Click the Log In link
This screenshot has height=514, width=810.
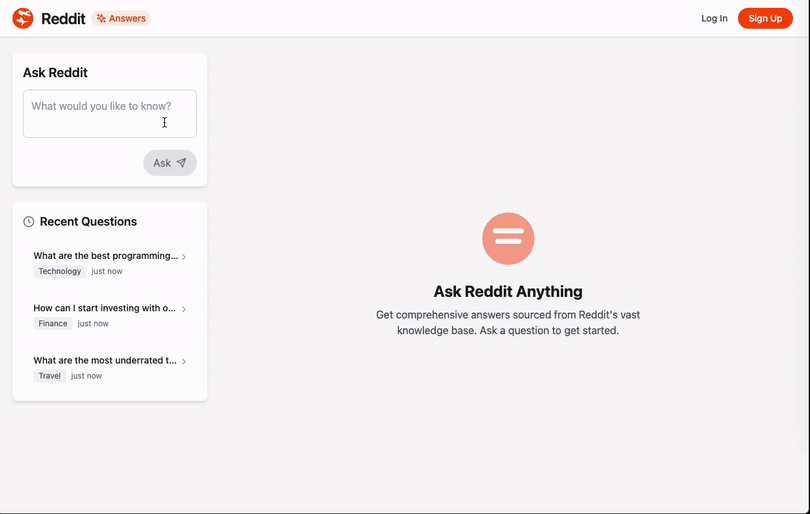[714, 19]
